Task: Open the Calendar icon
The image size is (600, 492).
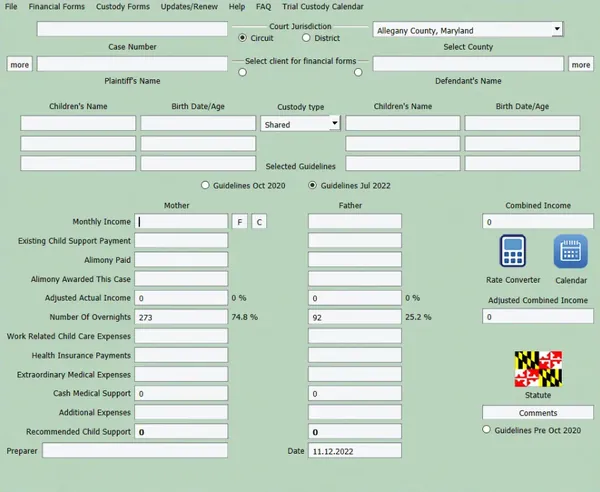Action: tap(571, 251)
